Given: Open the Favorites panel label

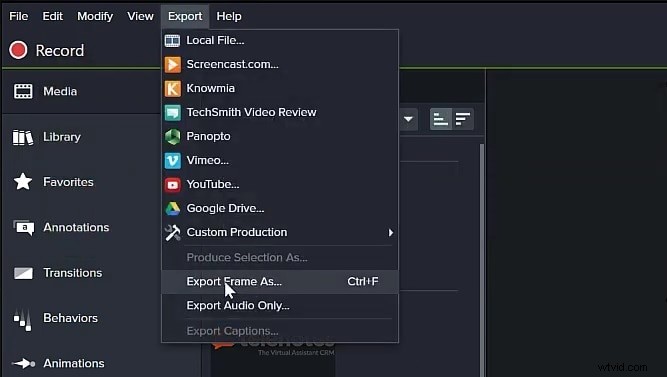Looking at the screenshot, I should pyautogui.click(x=68, y=182).
